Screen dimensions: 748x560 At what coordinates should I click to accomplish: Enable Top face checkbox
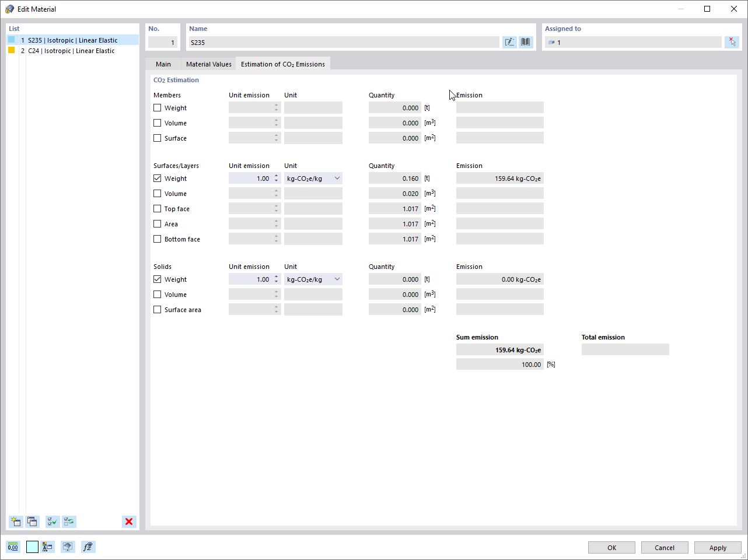pyautogui.click(x=158, y=209)
